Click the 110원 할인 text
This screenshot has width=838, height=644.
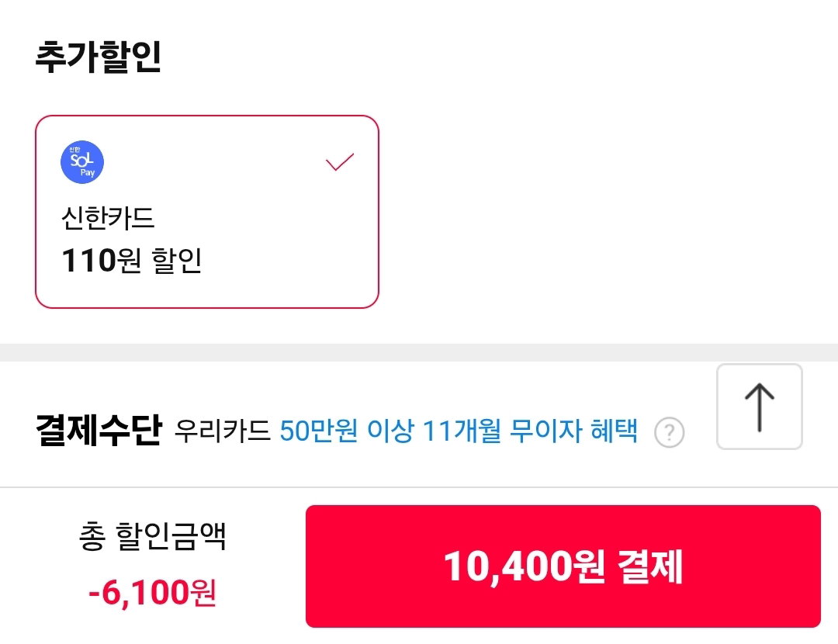click(132, 260)
